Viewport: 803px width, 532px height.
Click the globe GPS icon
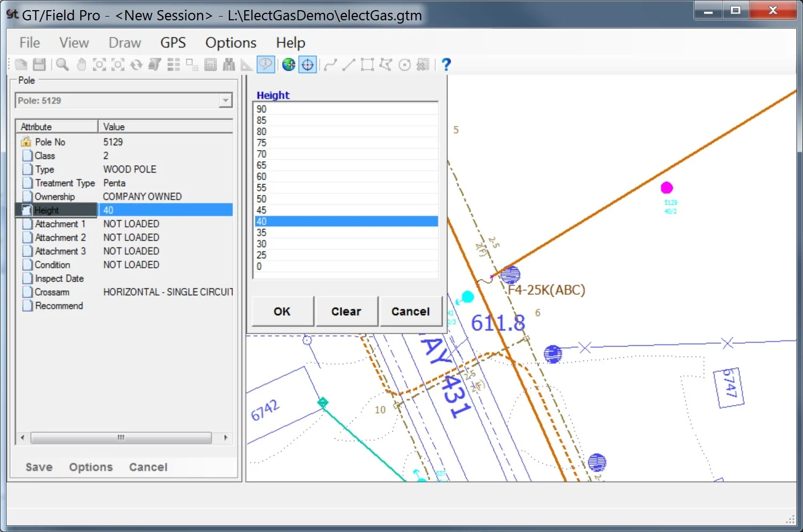(289, 65)
